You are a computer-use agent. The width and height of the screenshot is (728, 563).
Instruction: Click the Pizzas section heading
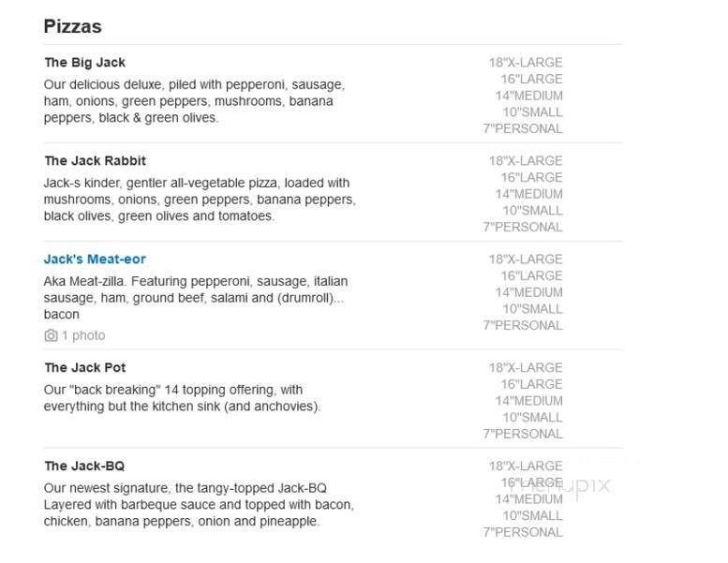tap(72, 26)
